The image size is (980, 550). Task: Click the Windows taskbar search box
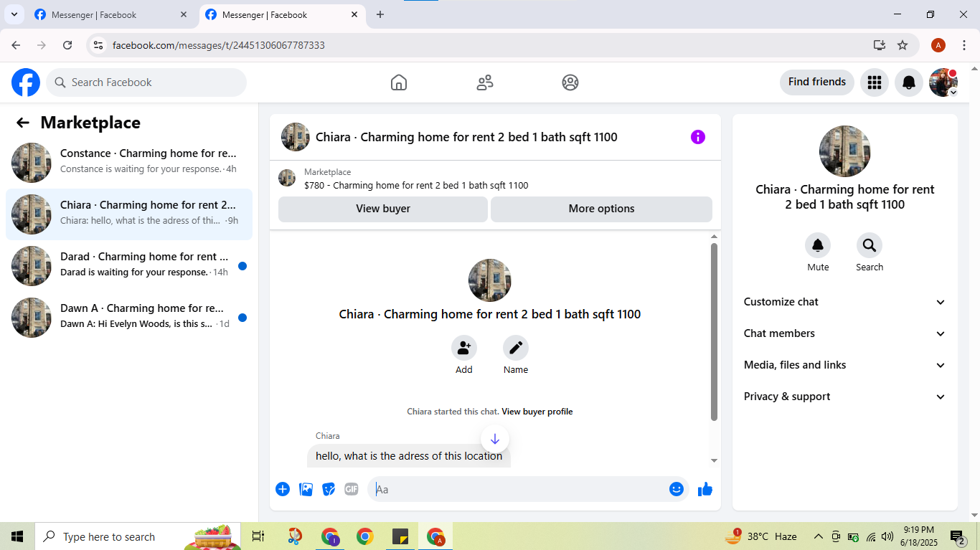click(138, 536)
